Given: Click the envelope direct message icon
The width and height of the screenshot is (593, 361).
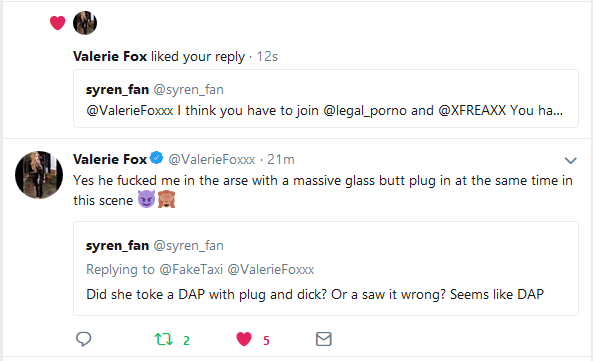Looking at the screenshot, I should [x=324, y=339].
